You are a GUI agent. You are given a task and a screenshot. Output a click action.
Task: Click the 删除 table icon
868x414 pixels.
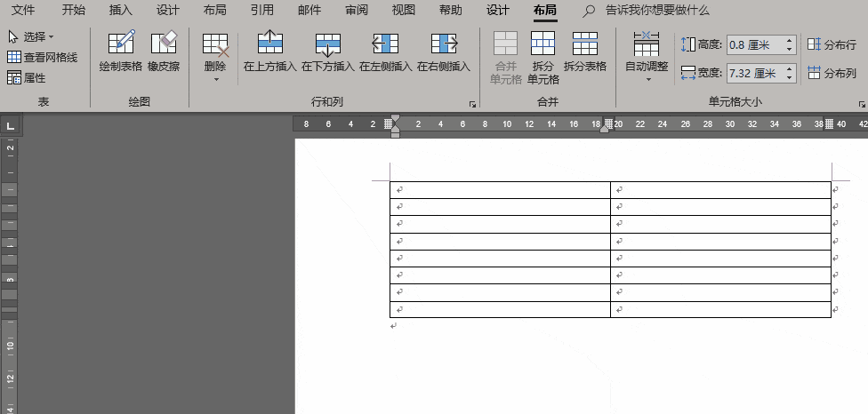pyautogui.click(x=215, y=44)
